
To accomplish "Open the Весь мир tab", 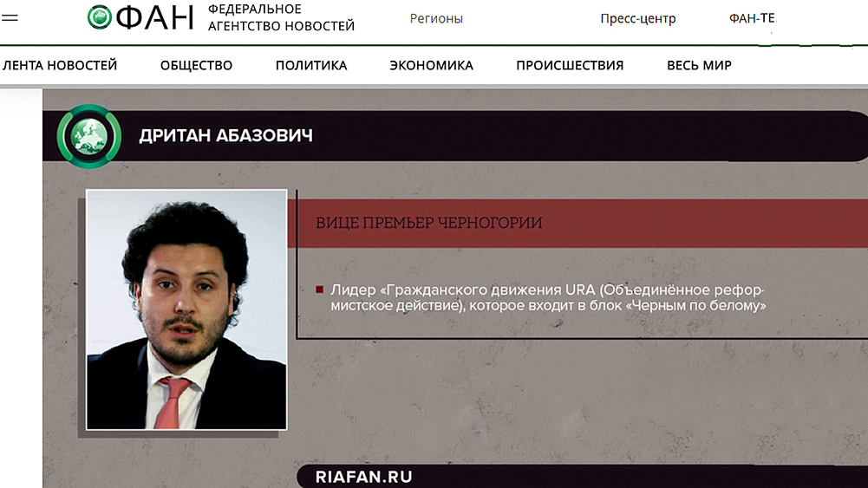I will coord(699,65).
